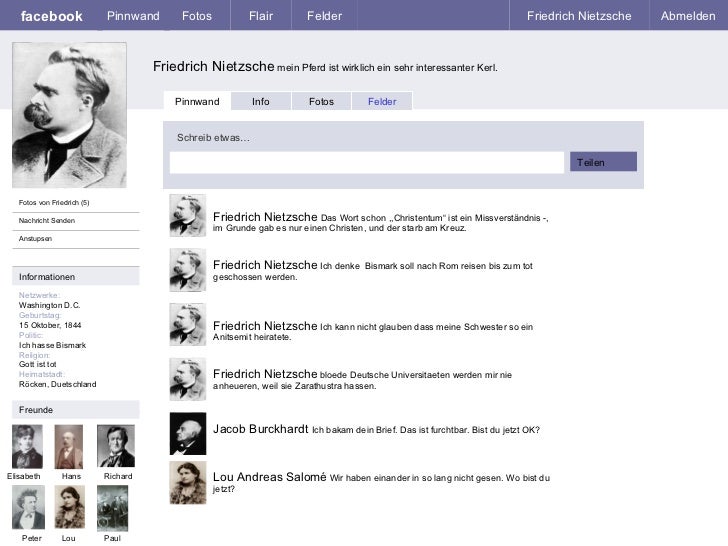Click the Lou Andreas Salomé name link
The width and height of the screenshot is (728, 546).
click(270, 477)
